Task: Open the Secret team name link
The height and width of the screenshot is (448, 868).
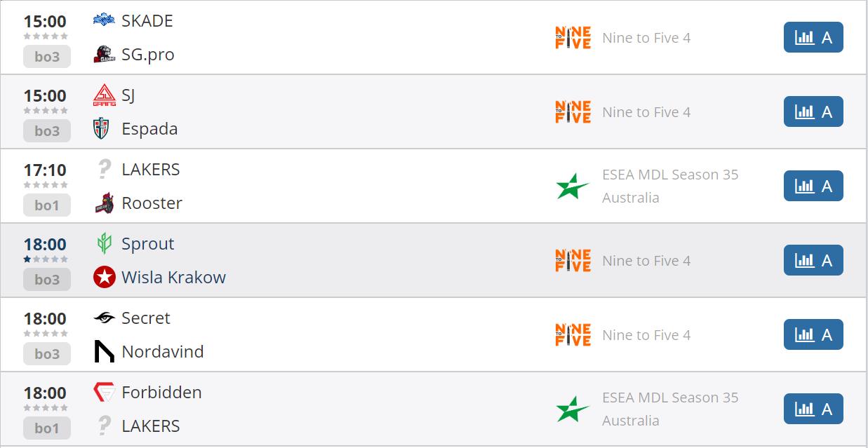Action: point(146,318)
